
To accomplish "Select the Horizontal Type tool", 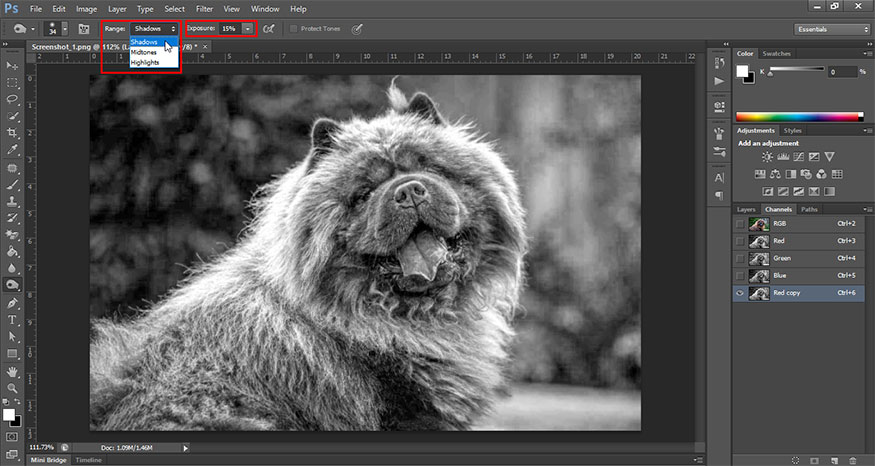I will 12,320.
